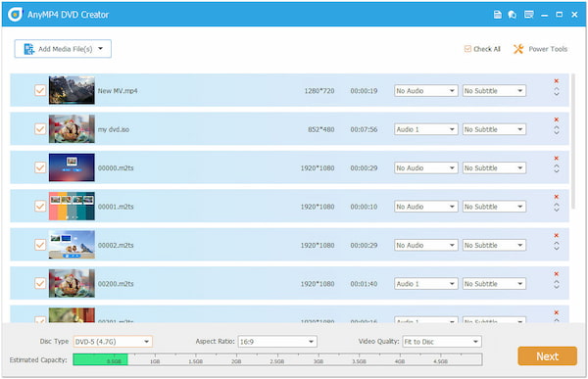Select the New MV.mp4 mountain thumbnail

click(x=72, y=90)
